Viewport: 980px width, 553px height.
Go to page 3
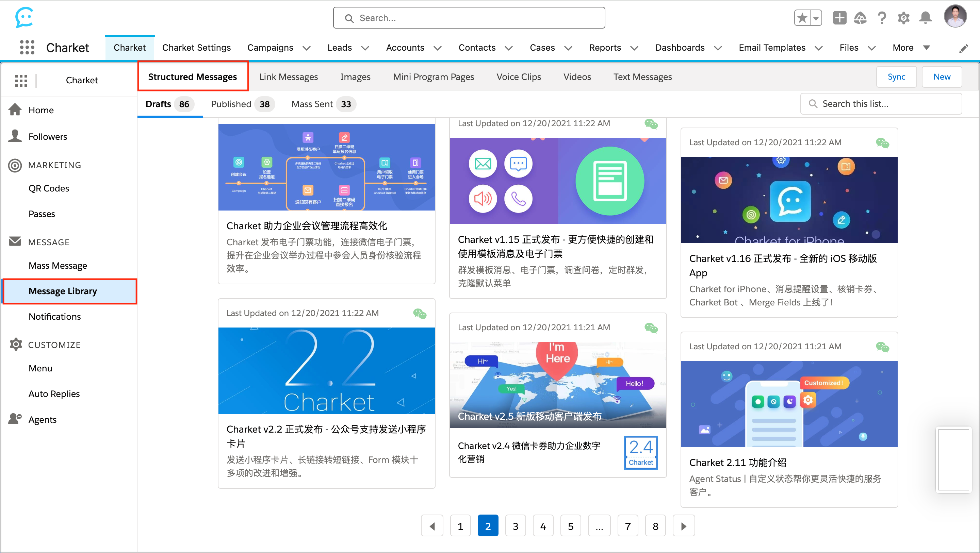click(x=516, y=526)
